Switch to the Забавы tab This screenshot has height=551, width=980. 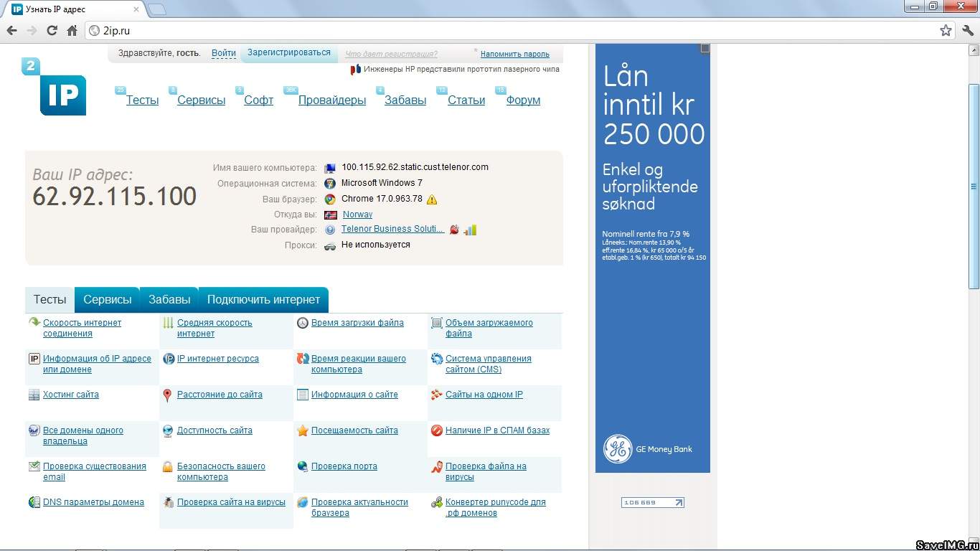point(169,300)
